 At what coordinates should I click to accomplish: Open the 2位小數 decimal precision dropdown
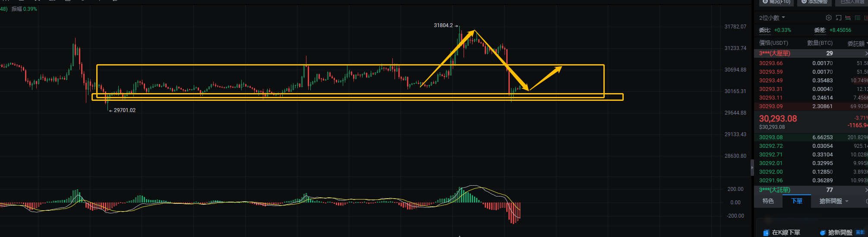click(x=772, y=18)
